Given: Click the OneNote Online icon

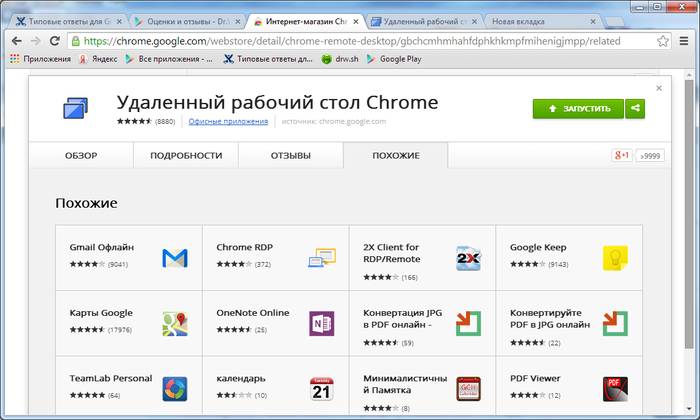Looking at the screenshot, I should pyautogui.click(x=321, y=324).
